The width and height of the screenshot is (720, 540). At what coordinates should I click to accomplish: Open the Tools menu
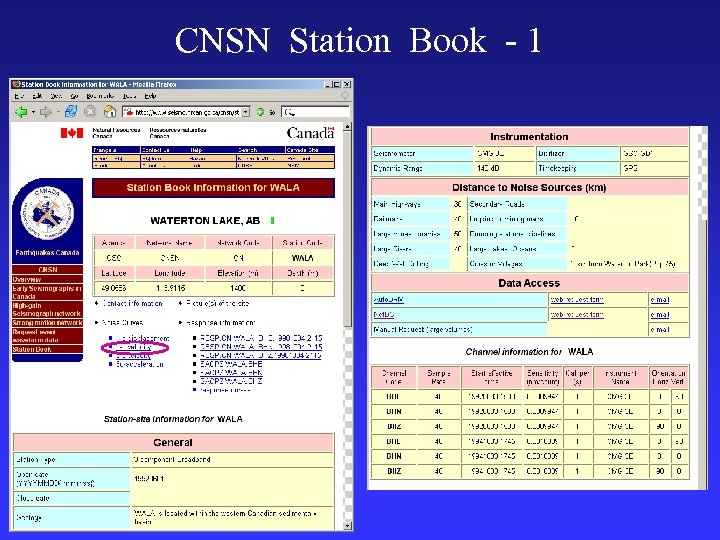(x=129, y=96)
